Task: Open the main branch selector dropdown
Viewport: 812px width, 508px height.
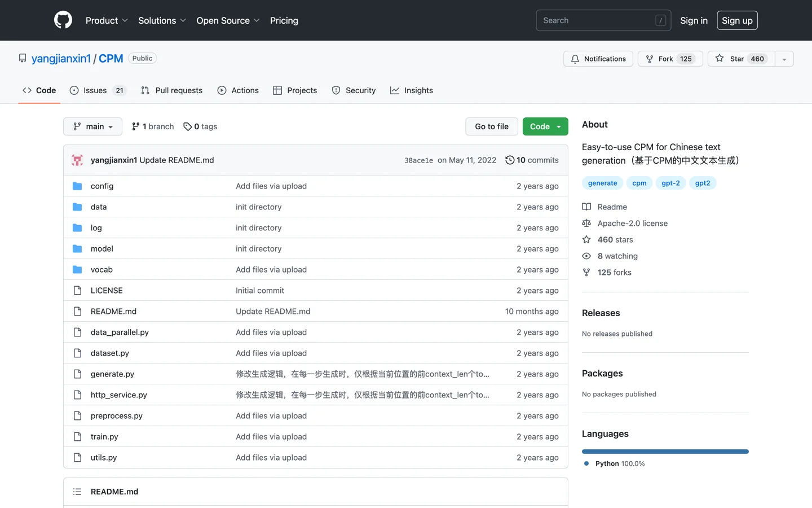Action: coord(92,126)
